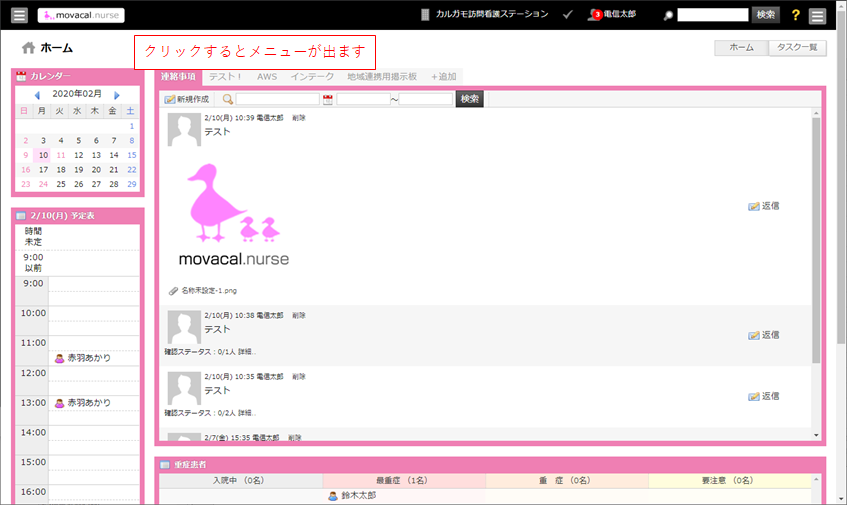Click カルガモ訪問看護ステーション station name

pos(492,15)
